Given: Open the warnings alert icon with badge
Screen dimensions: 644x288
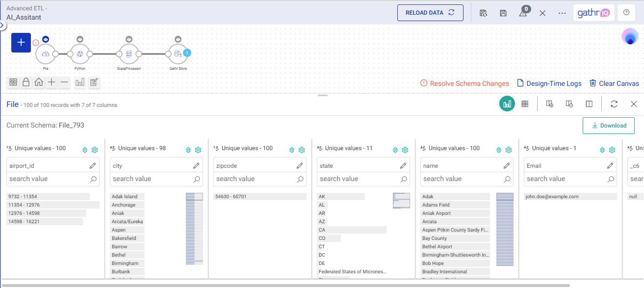Looking at the screenshot, I should (x=523, y=13).
